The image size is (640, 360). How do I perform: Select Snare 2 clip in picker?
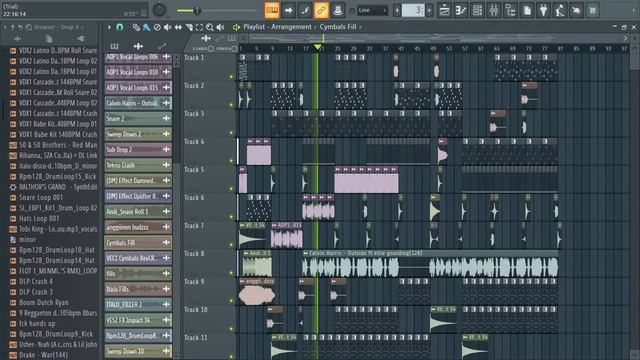coord(138,119)
